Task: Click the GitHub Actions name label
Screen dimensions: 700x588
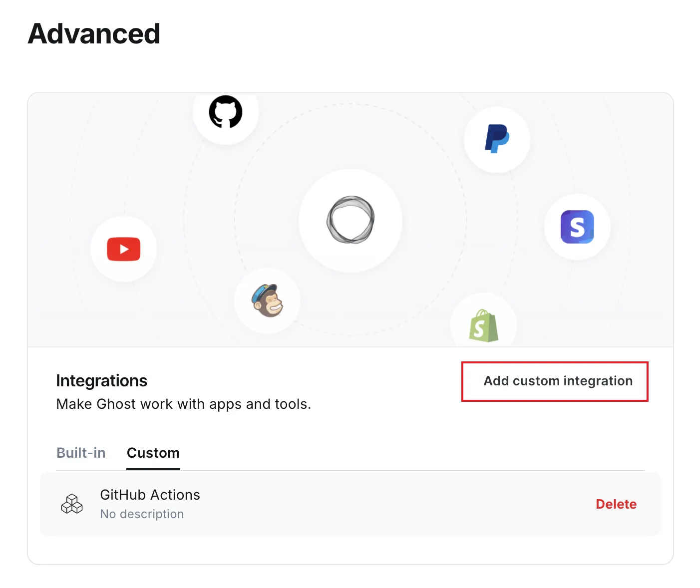Action: tap(150, 494)
